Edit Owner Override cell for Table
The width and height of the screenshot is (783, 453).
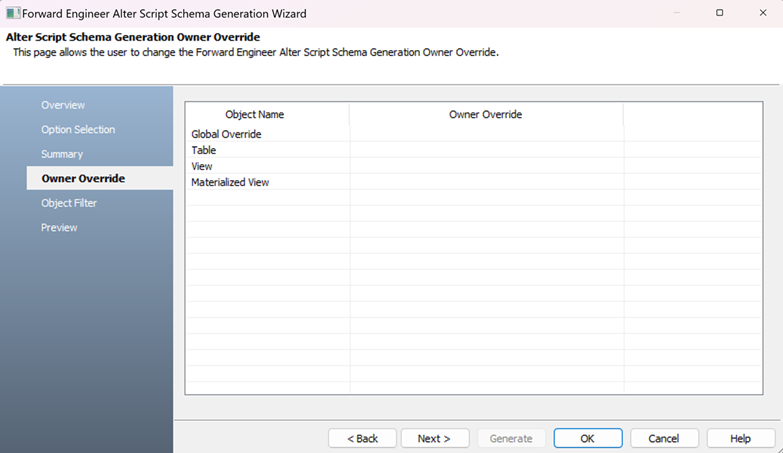pos(487,150)
